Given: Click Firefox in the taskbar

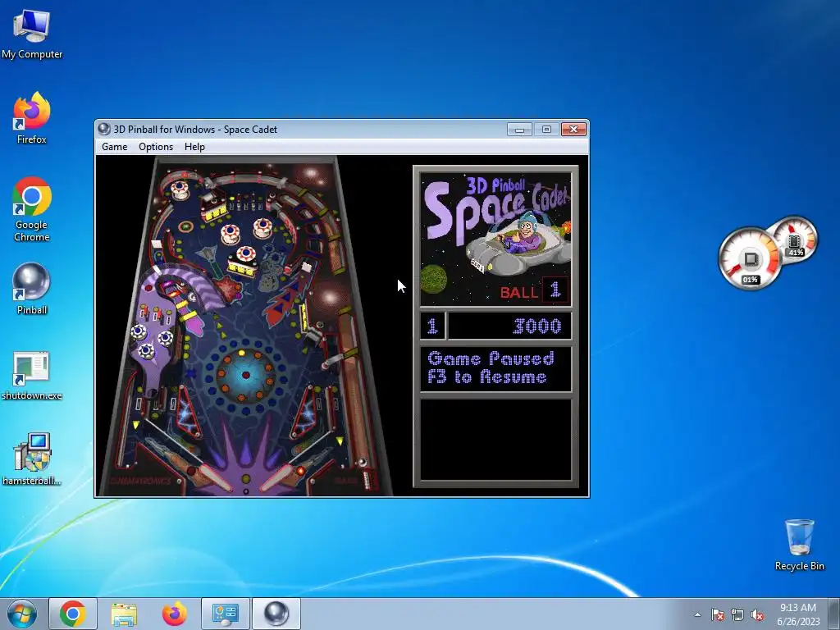Looking at the screenshot, I should tap(175, 614).
